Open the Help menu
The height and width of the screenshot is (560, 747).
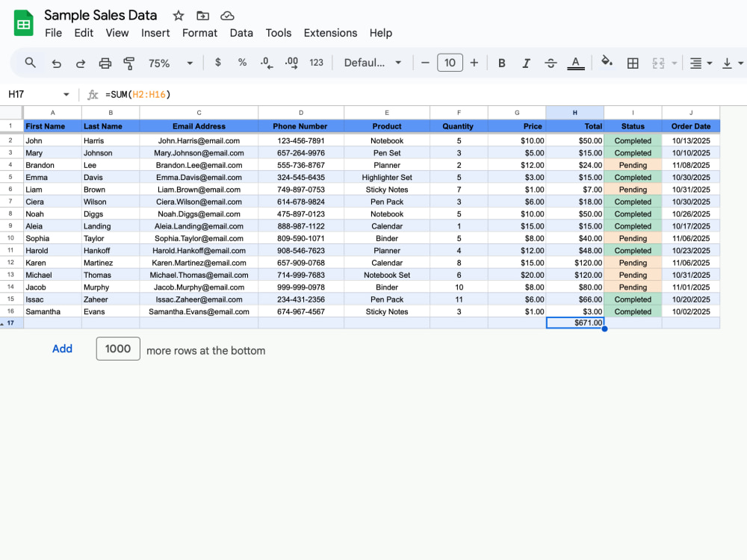coord(381,33)
